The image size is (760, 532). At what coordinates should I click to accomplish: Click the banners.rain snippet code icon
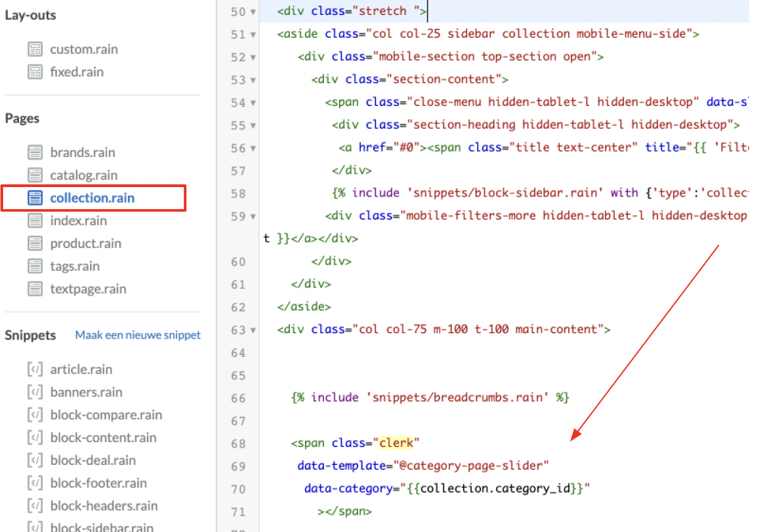point(35,392)
